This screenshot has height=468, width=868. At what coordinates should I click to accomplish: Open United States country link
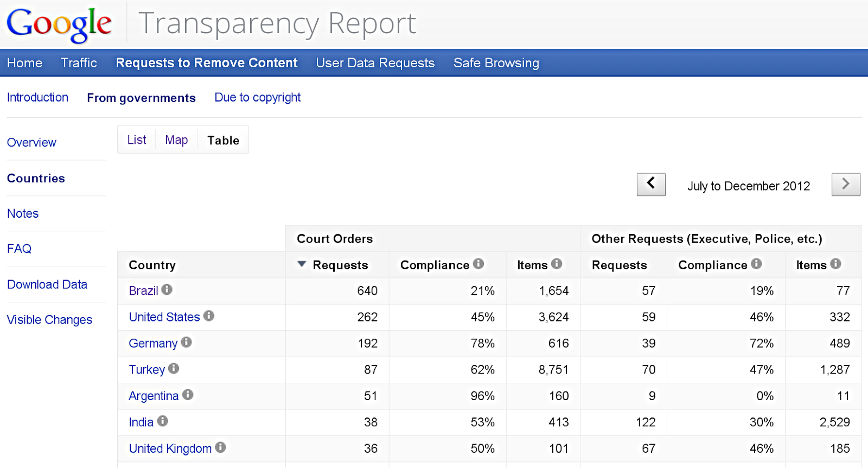164,317
